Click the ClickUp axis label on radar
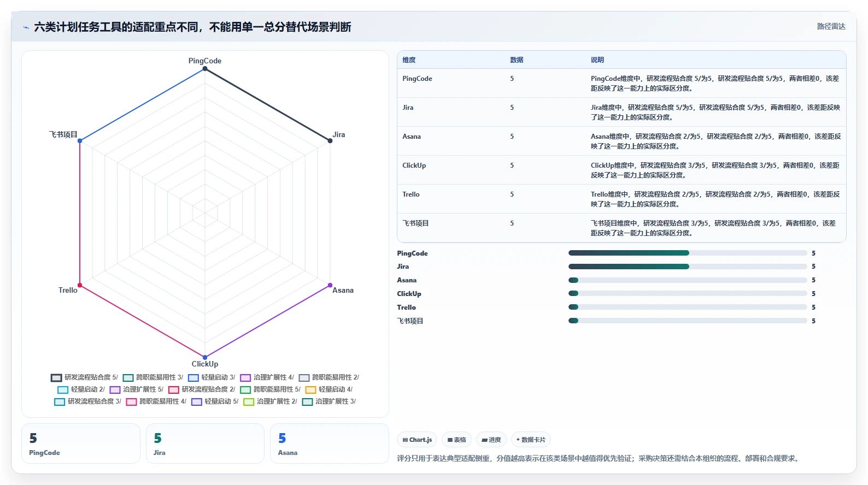The width and height of the screenshot is (868, 485). coord(205,364)
